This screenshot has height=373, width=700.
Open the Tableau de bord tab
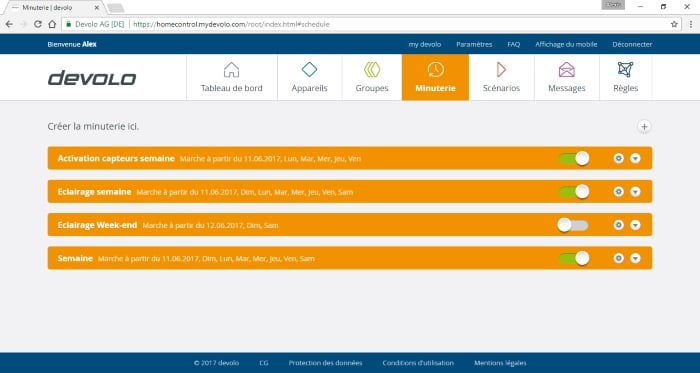(232, 77)
